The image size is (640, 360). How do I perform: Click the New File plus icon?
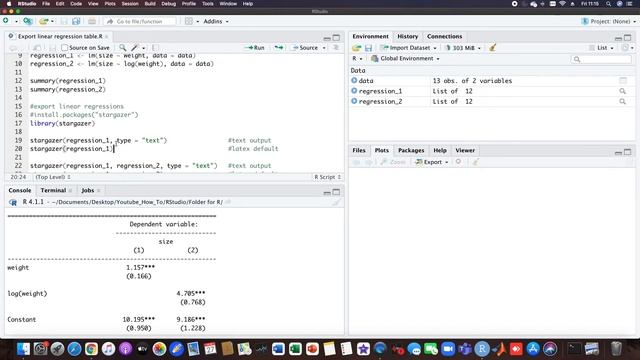(6, 21)
